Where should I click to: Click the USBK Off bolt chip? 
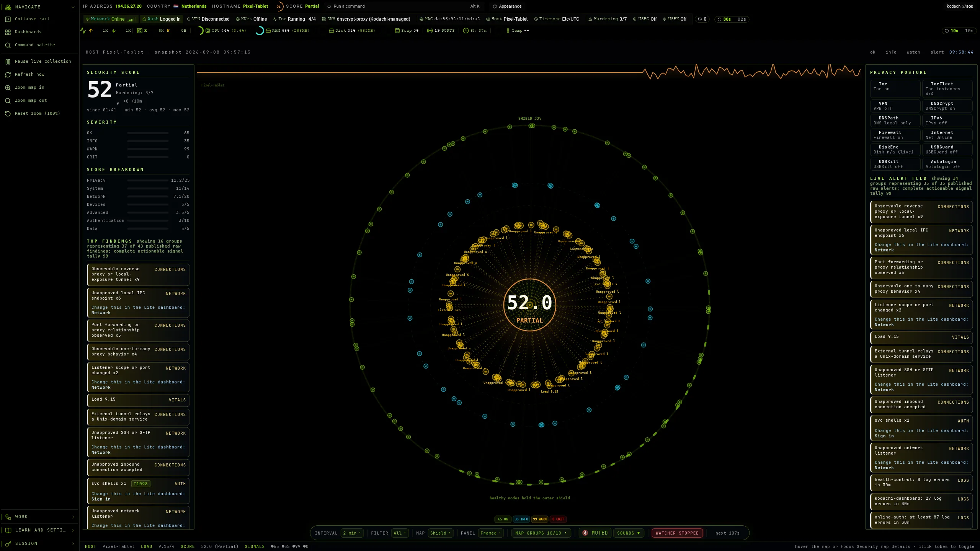click(675, 19)
